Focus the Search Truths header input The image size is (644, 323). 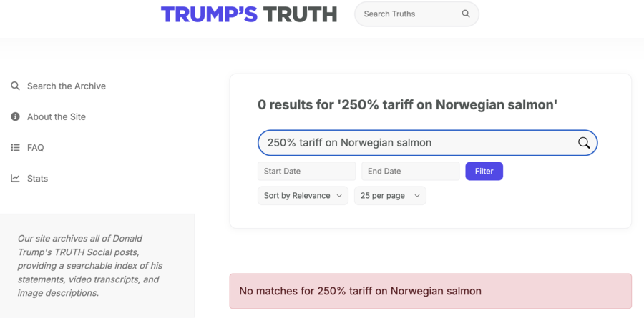[408, 14]
